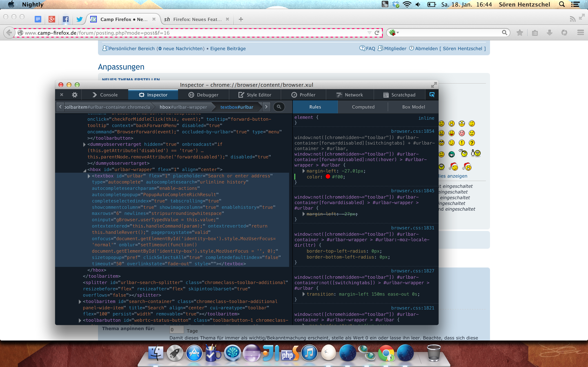Click the Twitter pinned tab

[x=79, y=19]
